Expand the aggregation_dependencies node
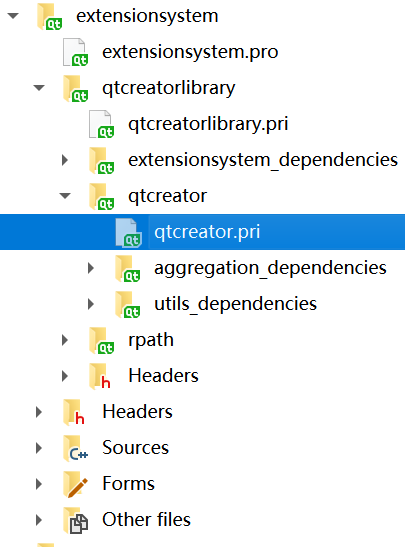405x547 pixels. pyautogui.click(x=91, y=268)
